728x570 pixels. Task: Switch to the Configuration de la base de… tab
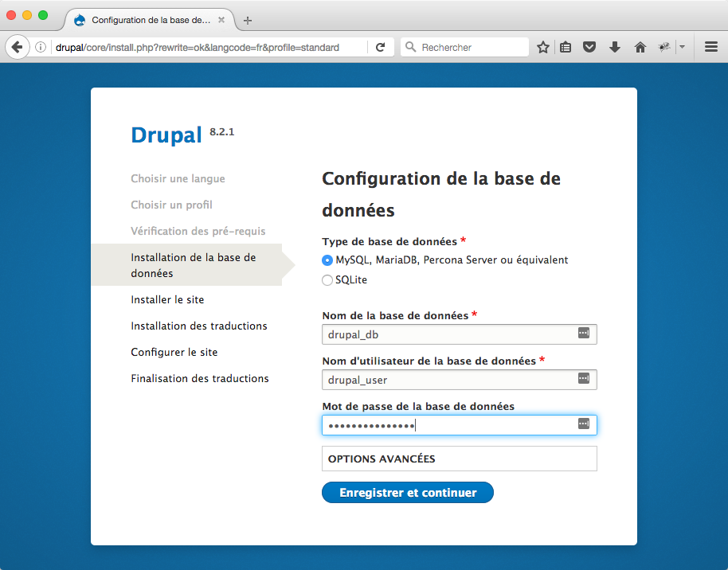[x=150, y=20]
